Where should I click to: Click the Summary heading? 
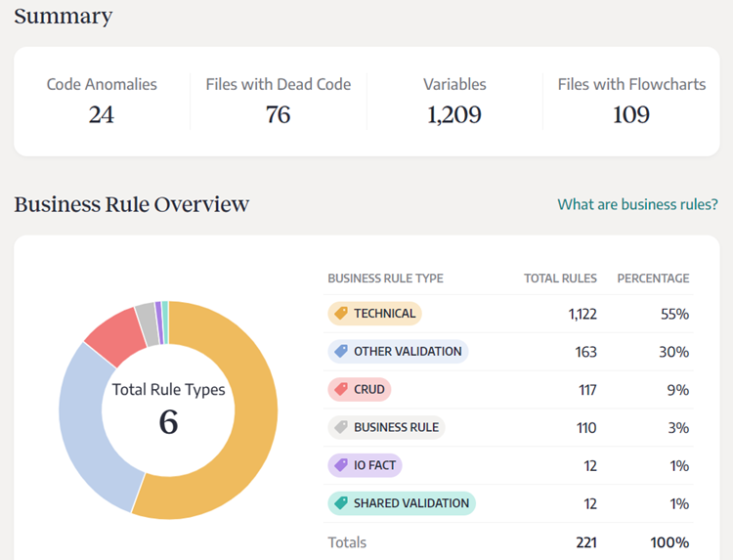click(64, 17)
